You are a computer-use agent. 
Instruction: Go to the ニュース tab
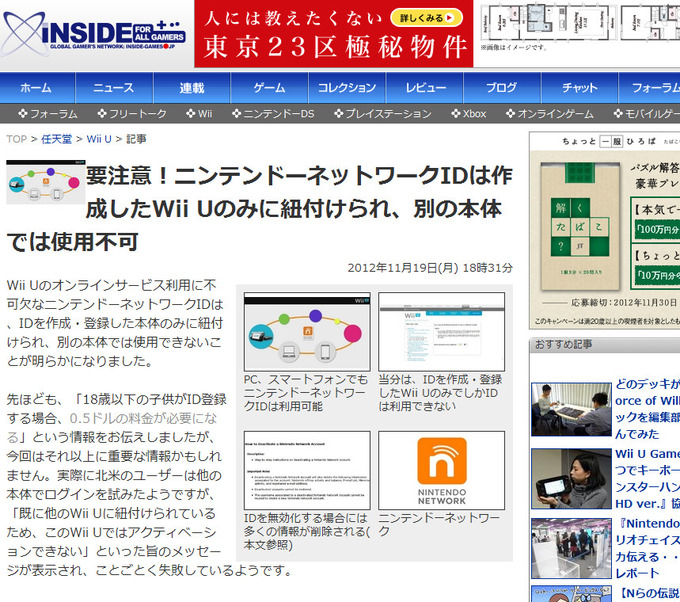pos(114,88)
